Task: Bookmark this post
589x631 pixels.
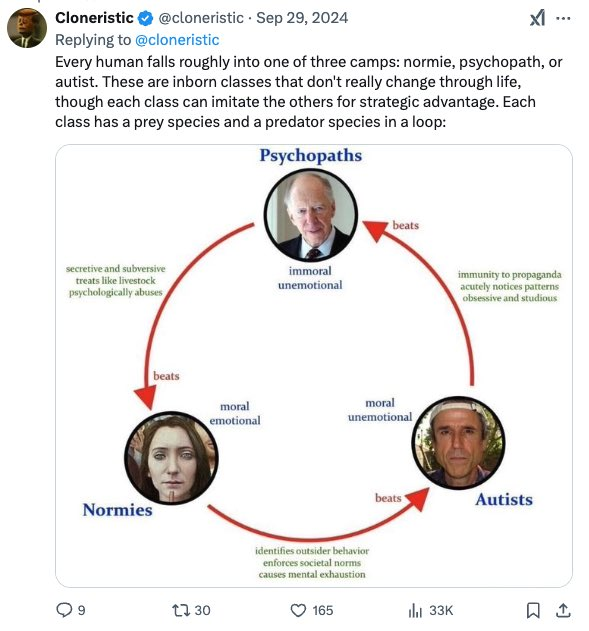Action: click(x=533, y=610)
